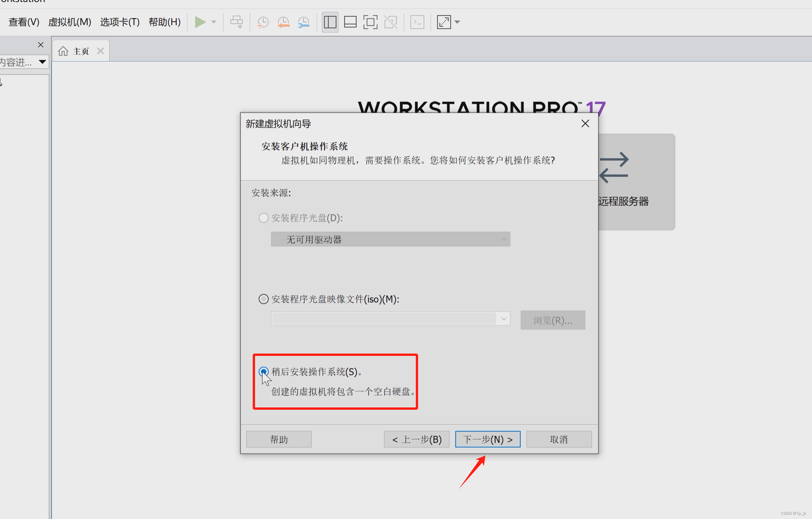Open snapshot manager with the wrench clock icon
Viewport: 812px width, 519px height.
(x=304, y=22)
